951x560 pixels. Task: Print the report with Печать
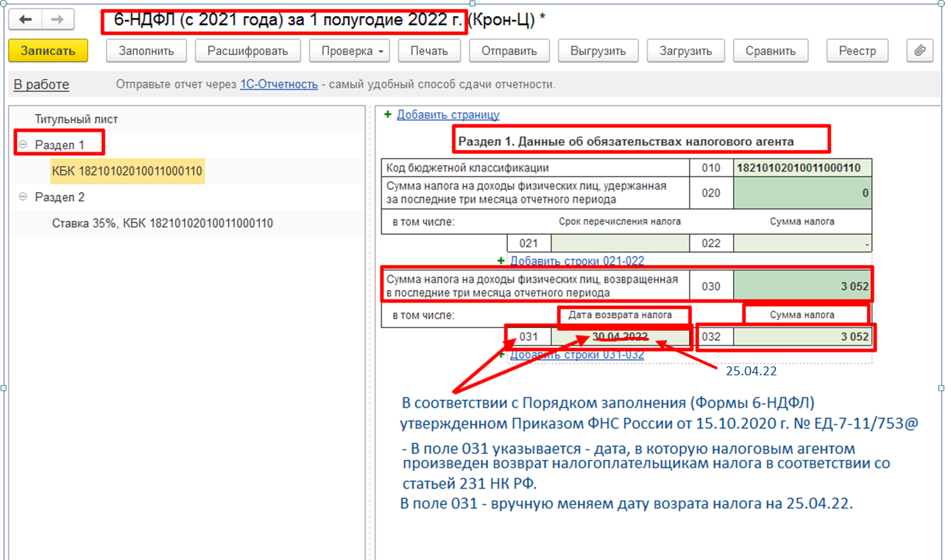[x=429, y=51]
